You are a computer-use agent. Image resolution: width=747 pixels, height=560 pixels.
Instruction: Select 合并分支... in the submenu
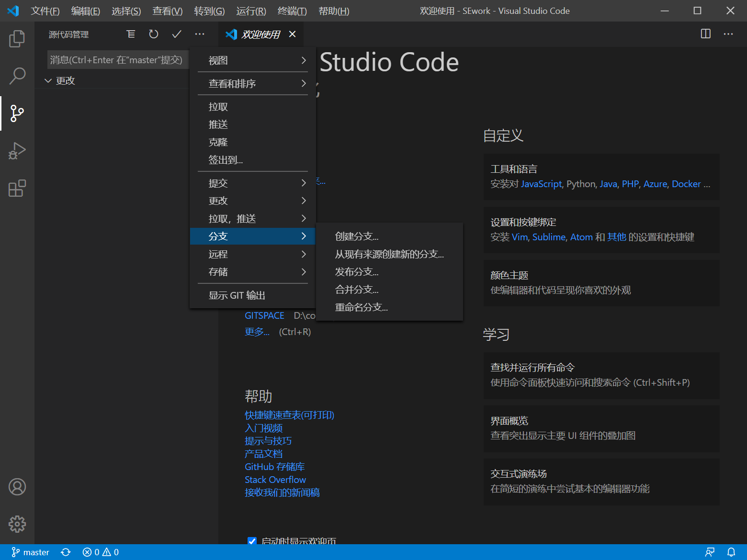click(390, 289)
